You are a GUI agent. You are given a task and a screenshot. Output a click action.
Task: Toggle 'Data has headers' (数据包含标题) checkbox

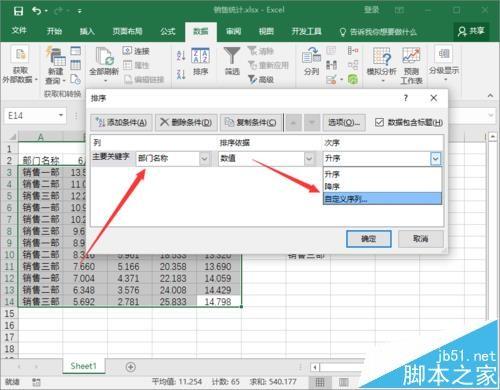point(379,122)
